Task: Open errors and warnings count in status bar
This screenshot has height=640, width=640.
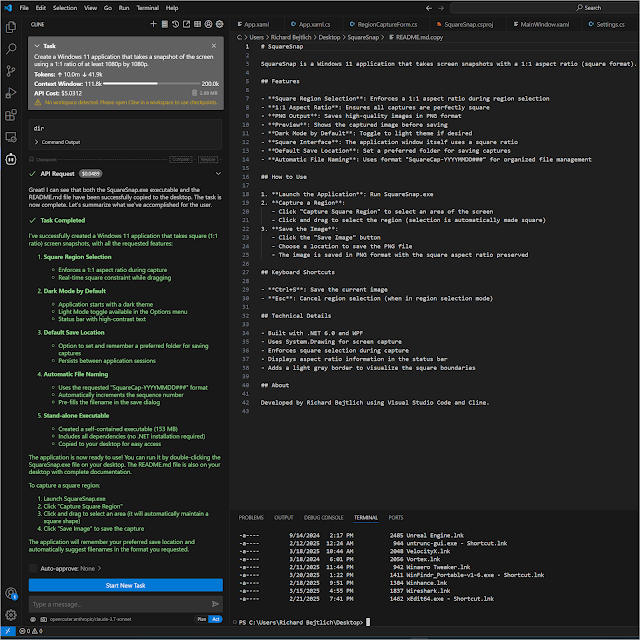Action: click(x=31, y=631)
